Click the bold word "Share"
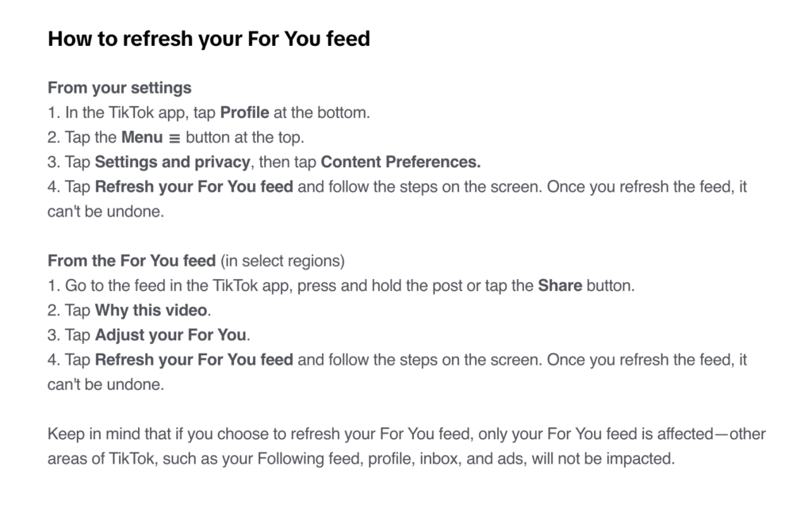Viewport: 812px width, 516px height. pos(560,285)
